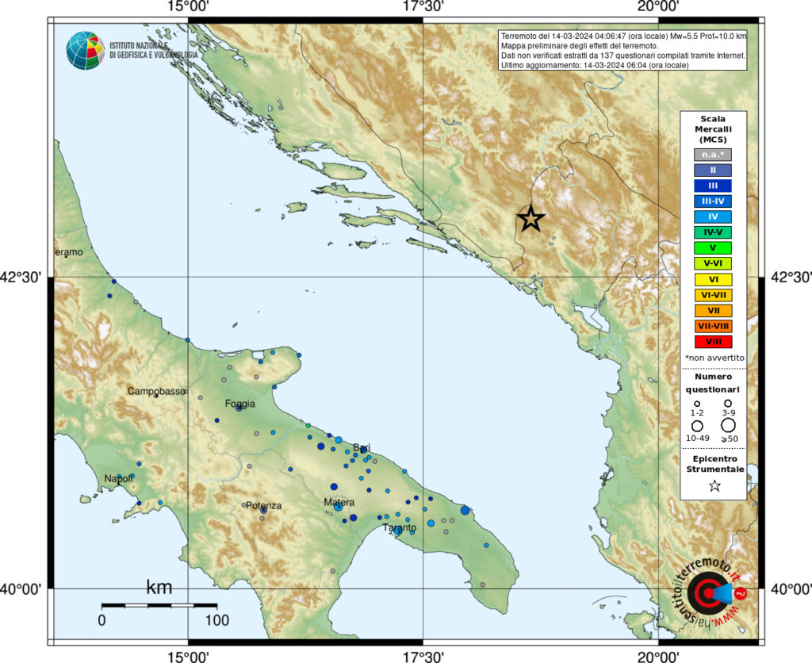
Task: Click the earthquake information box header
Action: pos(624,36)
